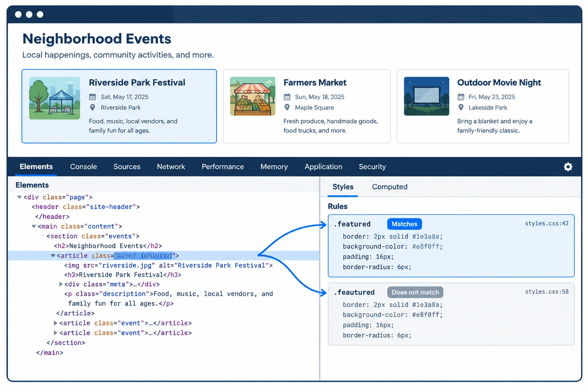Select the closing </section> tag line
Viewport: 588px width, 392px height.
coord(66,343)
